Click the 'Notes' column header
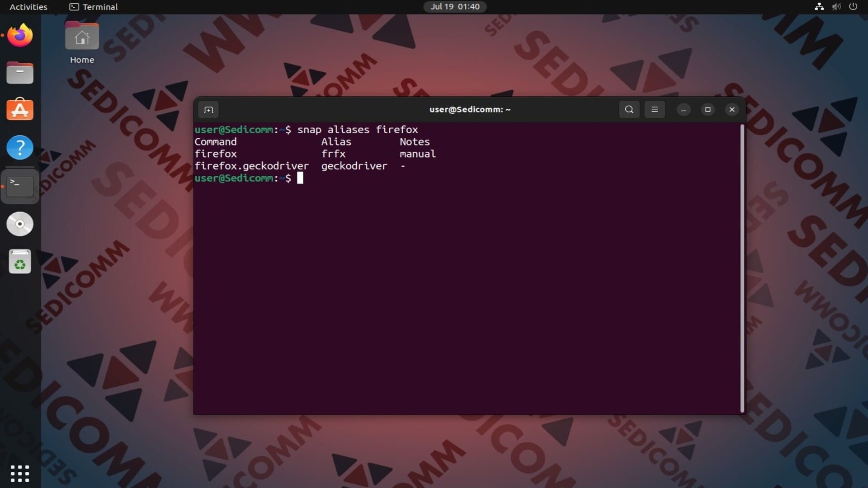Screen dimensions: 868x488 [415, 142]
